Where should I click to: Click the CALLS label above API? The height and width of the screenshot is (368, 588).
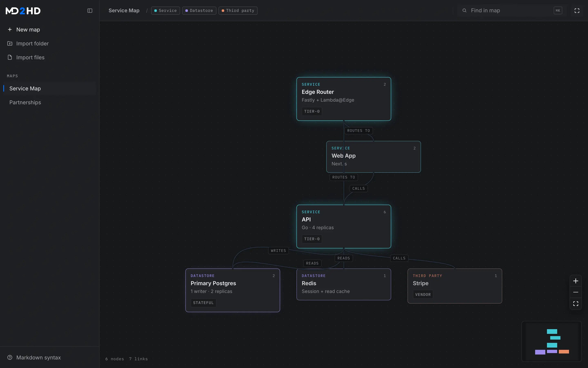click(x=358, y=188)
